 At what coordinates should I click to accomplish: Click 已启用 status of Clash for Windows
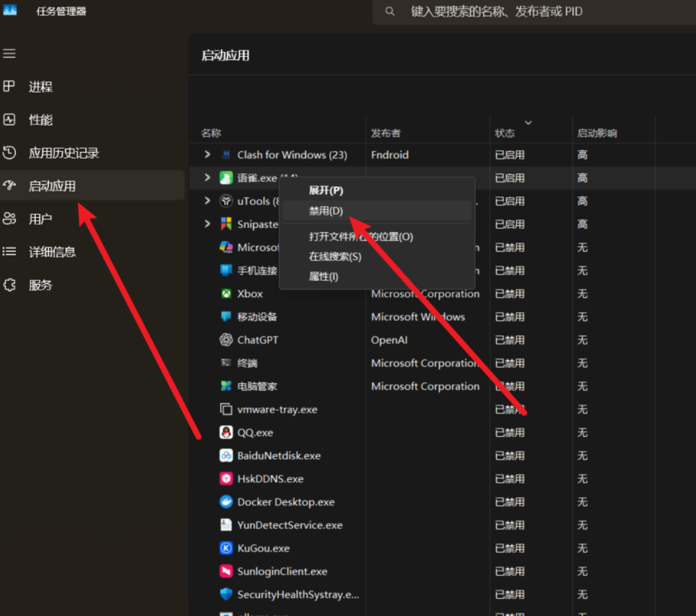510,155
